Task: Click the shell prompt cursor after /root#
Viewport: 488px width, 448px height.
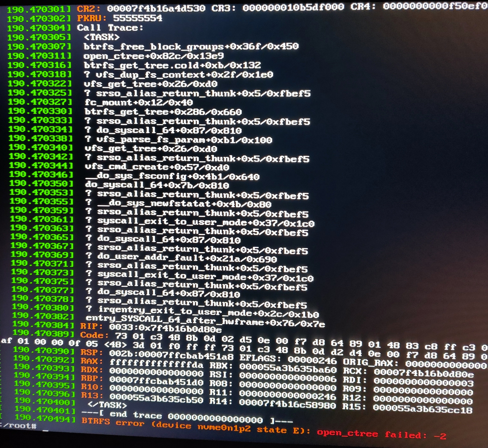Action: coord(45,431)
